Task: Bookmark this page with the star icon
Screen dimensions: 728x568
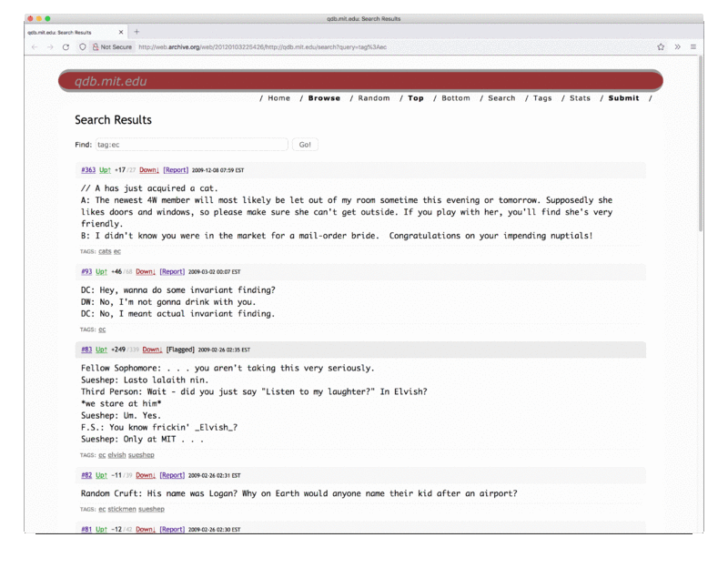Action: click(661, 46)
